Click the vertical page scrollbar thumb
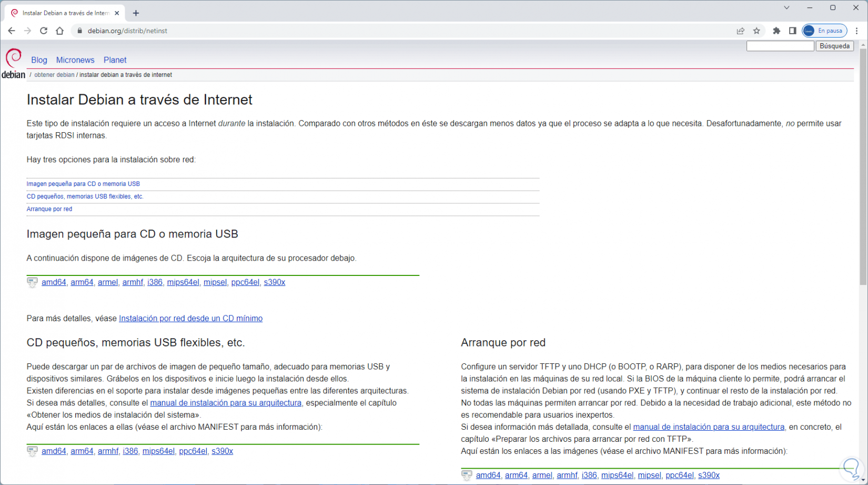The image size is (868, 485). pyautogui.click(x=863, y=167)
